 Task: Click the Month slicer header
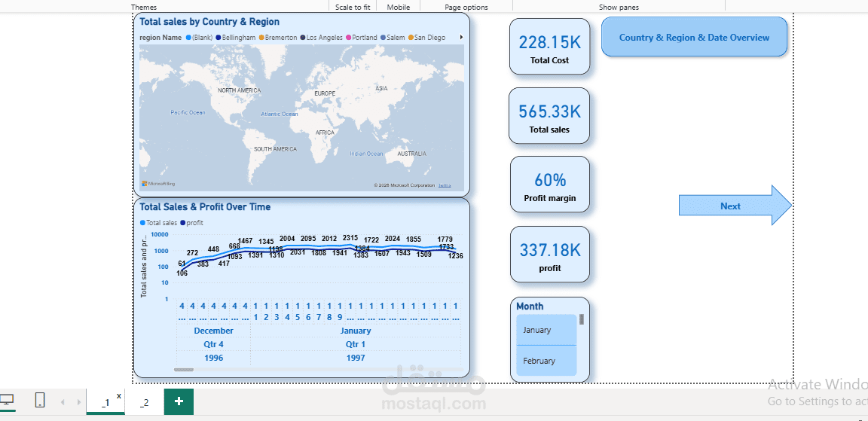[x=530, y=306]
